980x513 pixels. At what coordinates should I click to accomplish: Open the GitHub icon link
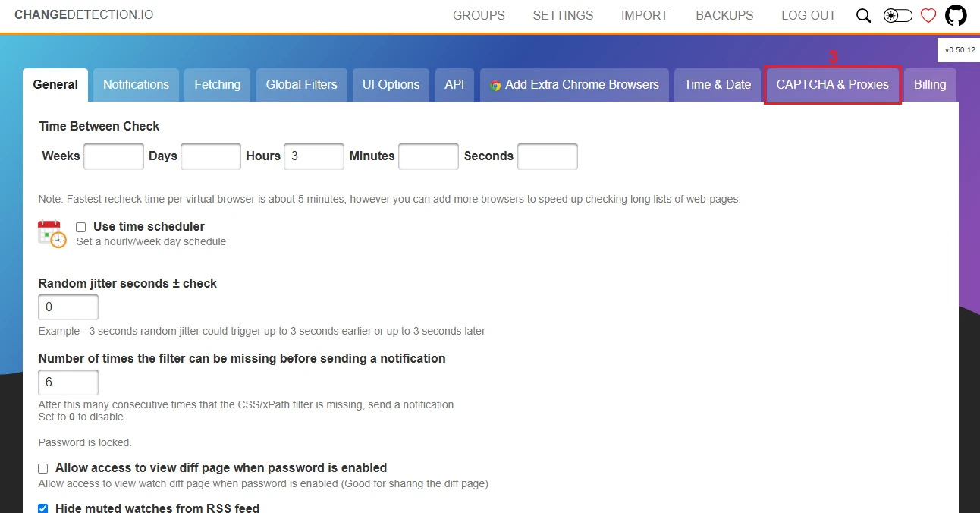coord(956,16)
